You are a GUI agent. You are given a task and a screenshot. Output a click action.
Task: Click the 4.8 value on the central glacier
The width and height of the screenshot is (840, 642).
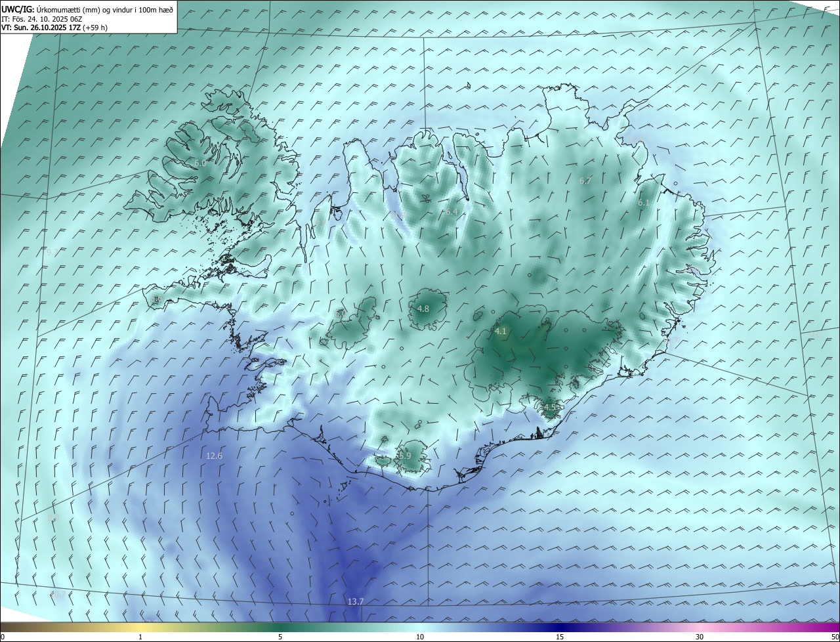[x=423, y=309]
